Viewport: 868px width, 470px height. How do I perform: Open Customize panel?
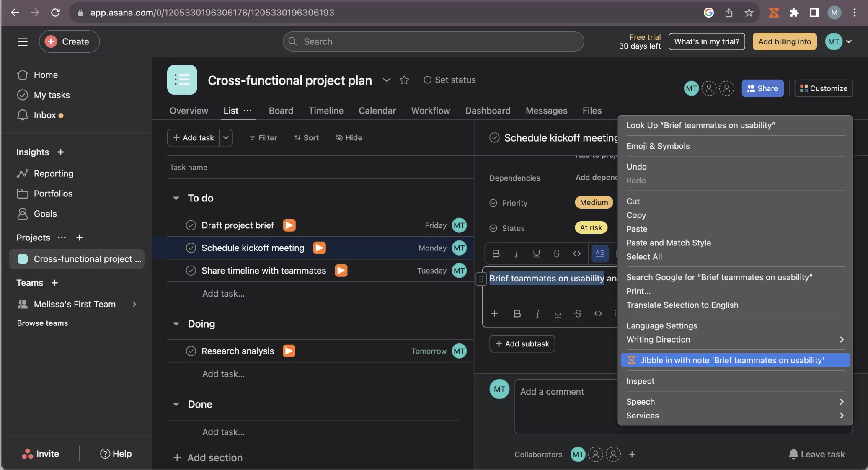(x=824, y=88)
